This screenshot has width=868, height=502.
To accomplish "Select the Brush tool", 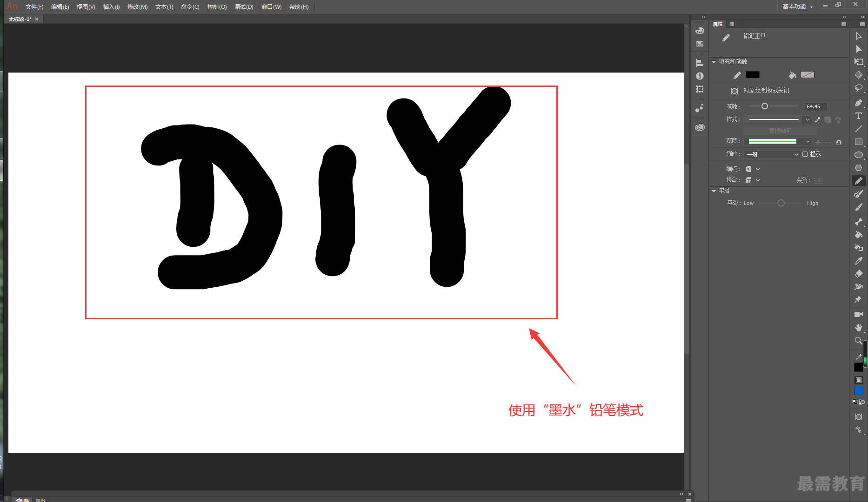I will [859, 207].
